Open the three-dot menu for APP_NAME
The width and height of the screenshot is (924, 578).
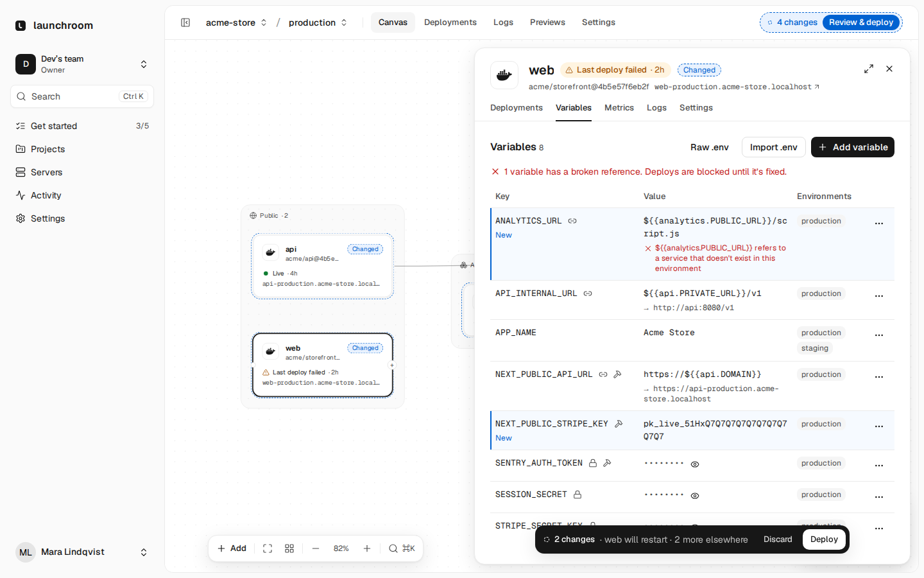pos(879,335)
